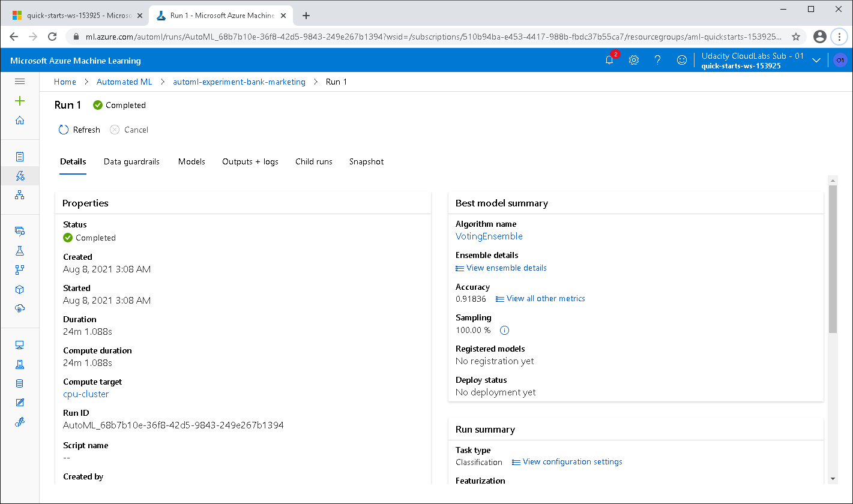Open Experiments flask icon in sidebar
This screenshot has height=504, width=853.
pyautogui.click(x=20, y=250)
